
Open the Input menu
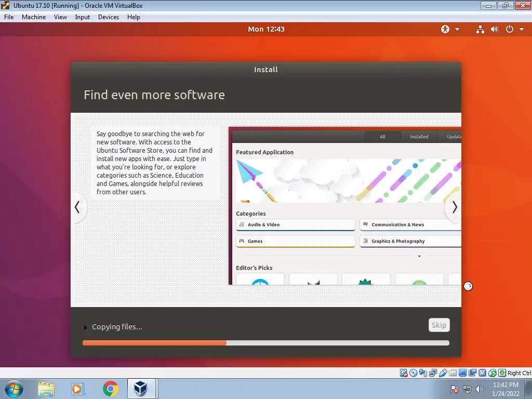point(83,17)
